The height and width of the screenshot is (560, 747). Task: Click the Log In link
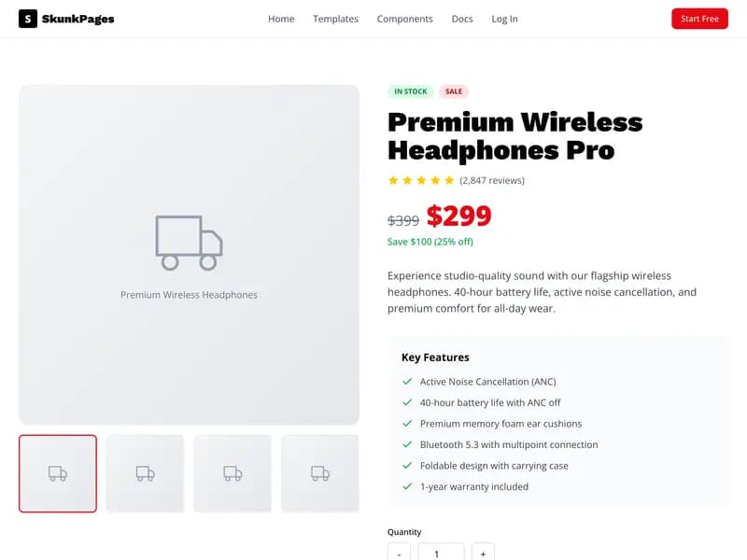tap(504, 19)
